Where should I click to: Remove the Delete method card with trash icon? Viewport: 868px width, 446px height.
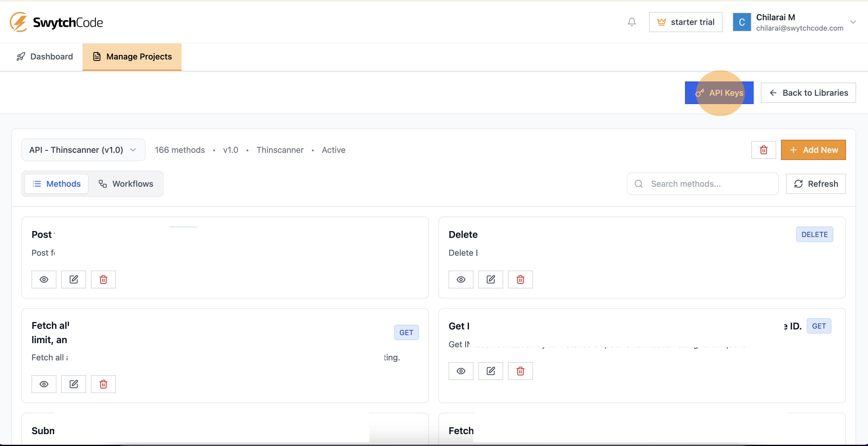coord(520,279)
